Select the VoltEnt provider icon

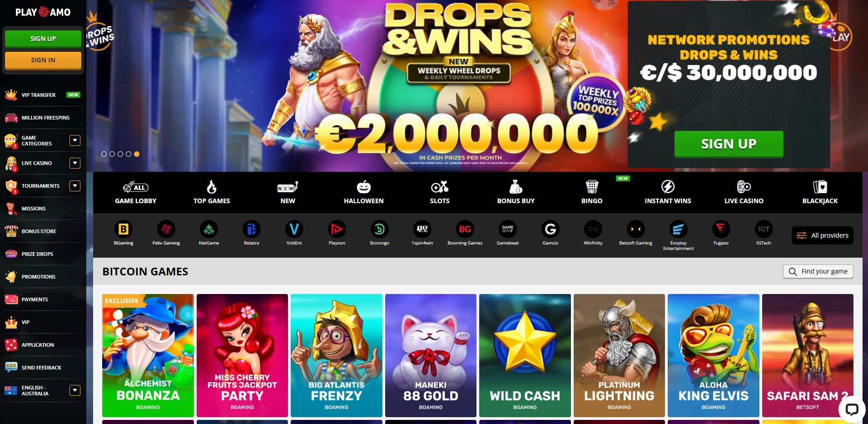click(x=294, y=229)
